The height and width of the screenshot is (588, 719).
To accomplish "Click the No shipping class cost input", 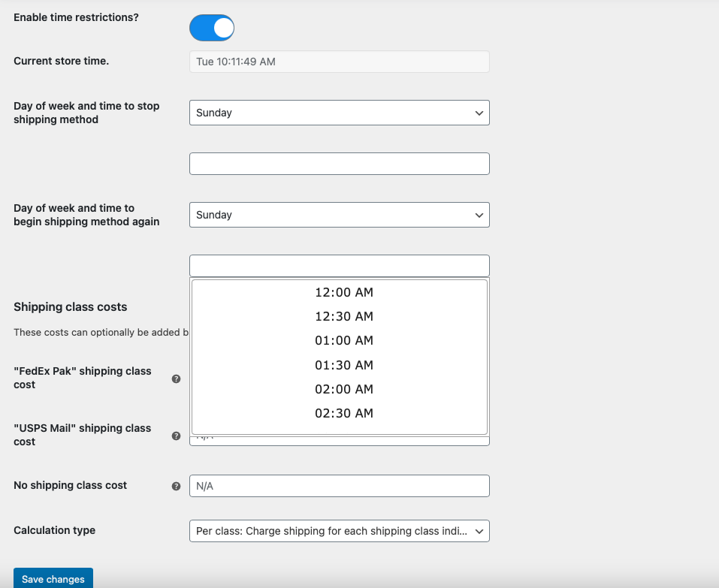I will (x=340, y=486).
